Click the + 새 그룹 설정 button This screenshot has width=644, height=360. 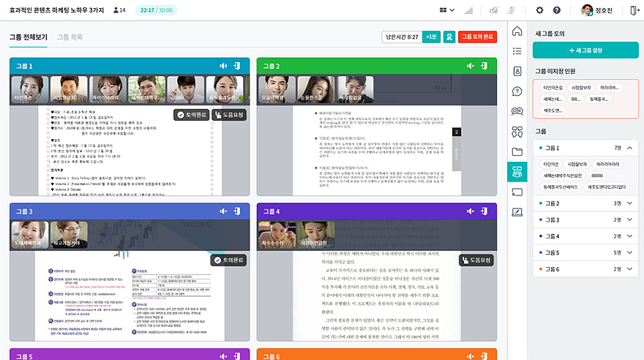[585, 50]
